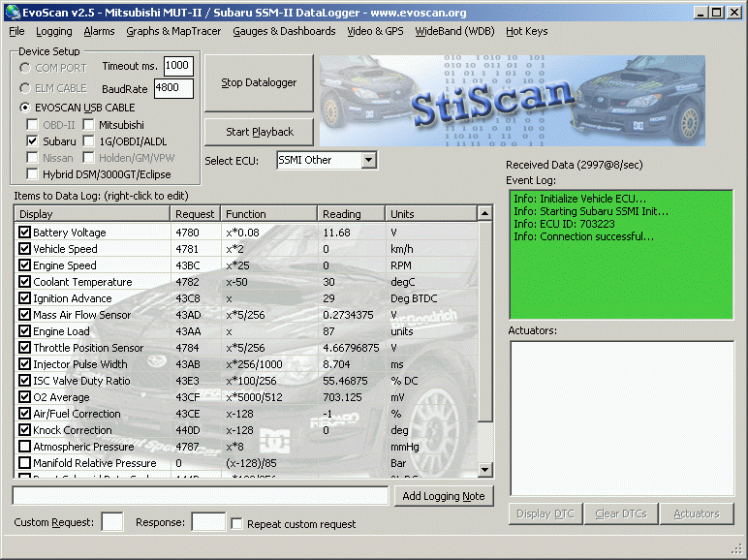
Task: Uncheck the Subaru checkbox
Action: 32,141
